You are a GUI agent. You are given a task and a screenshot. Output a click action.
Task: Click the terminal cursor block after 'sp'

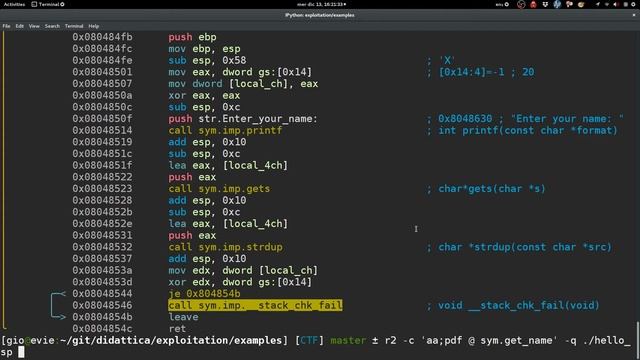pyautogui.click(x=21, y=352)
